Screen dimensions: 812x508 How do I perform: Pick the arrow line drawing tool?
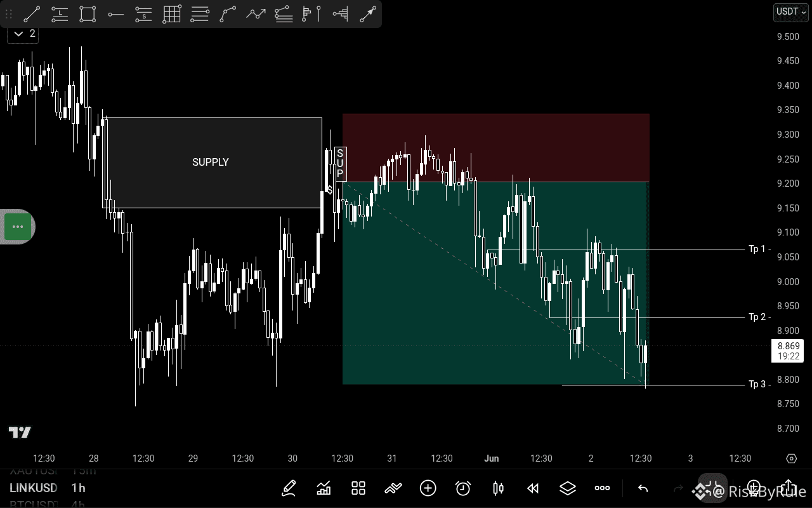(x=368, y=13)
